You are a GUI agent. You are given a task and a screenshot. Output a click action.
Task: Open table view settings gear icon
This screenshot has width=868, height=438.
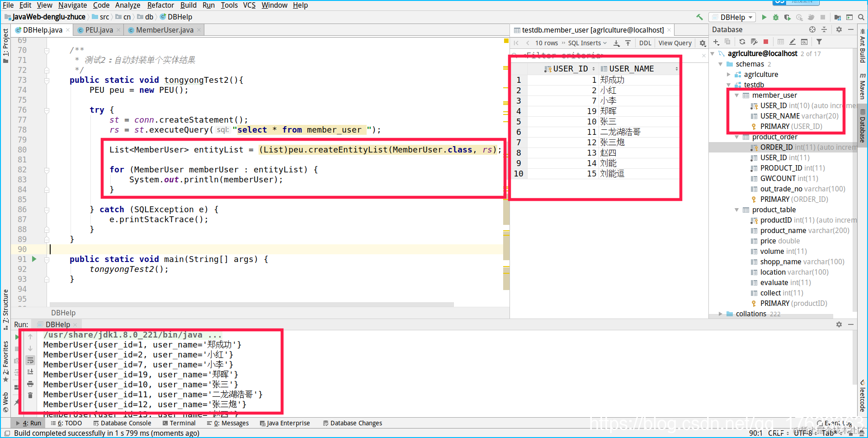coord(703,43)
